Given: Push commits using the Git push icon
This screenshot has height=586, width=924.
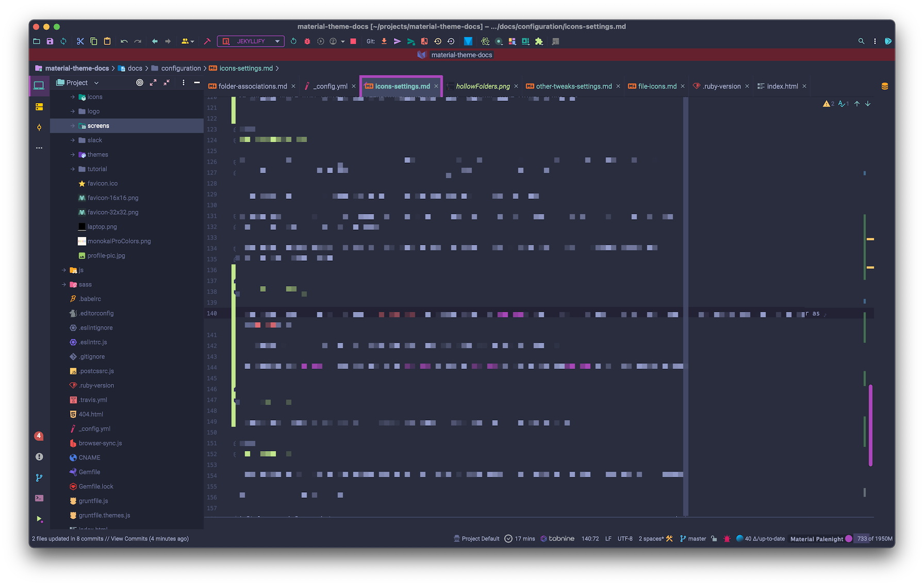Looking at the screenshot, I should [398, 41].
